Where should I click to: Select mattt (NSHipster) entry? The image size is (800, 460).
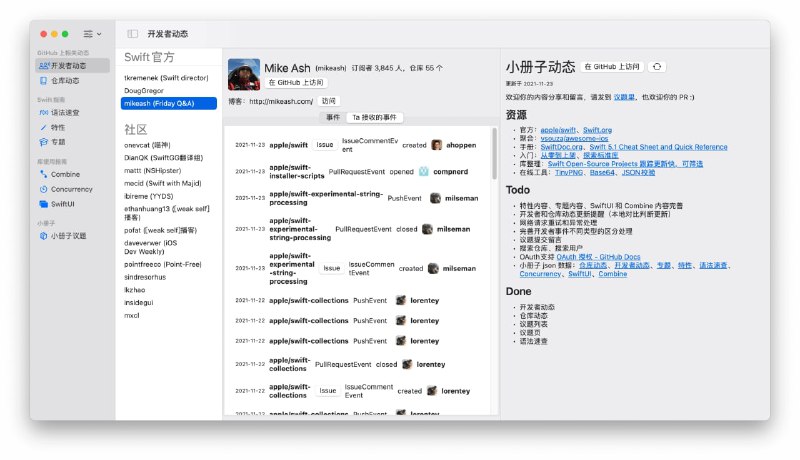coord(168,170)
